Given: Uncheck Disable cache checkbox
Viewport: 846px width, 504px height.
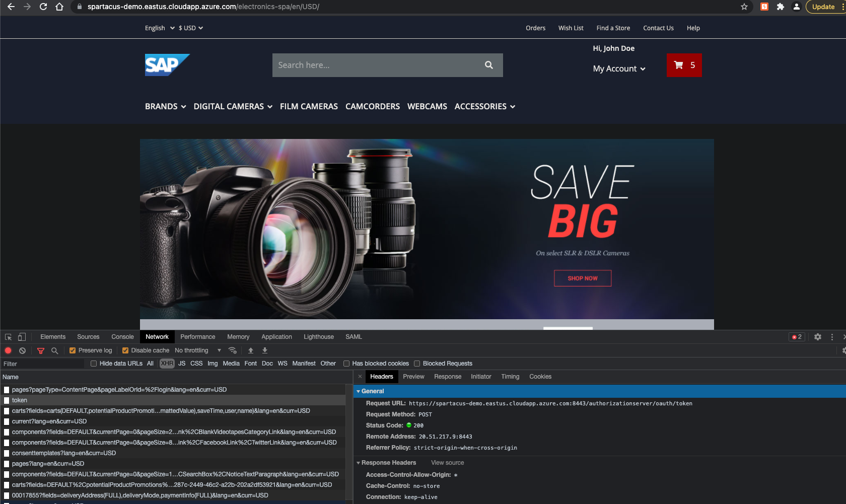Looking at the screenshot, I should pos(125,350).
